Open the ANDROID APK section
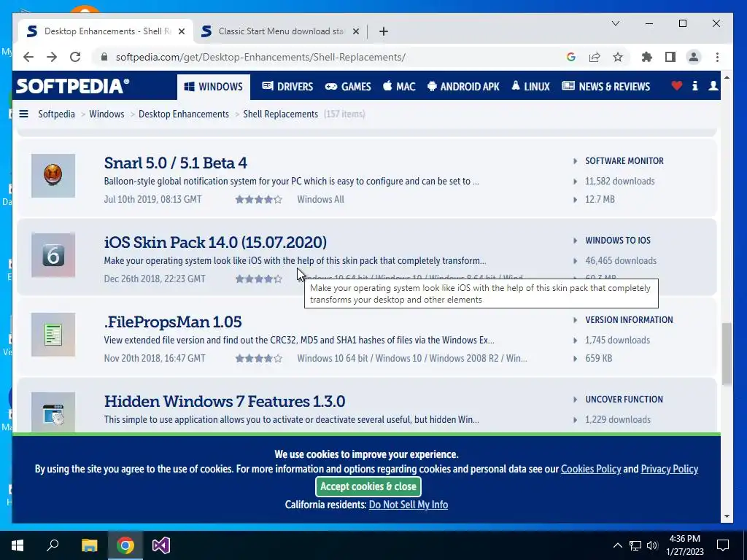This screenshot has width=747, height=560. tap(463, 86)
